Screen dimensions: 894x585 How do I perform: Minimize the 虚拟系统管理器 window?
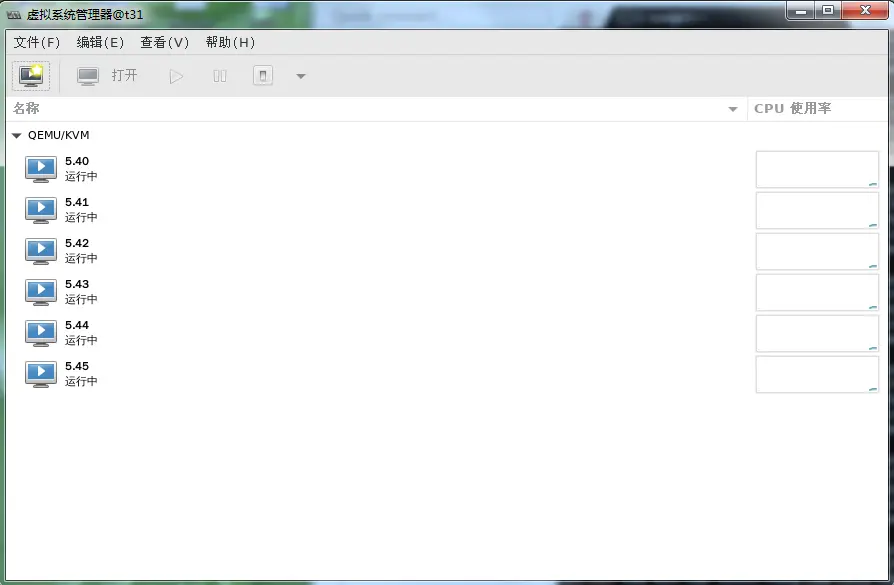pos(800,11)
